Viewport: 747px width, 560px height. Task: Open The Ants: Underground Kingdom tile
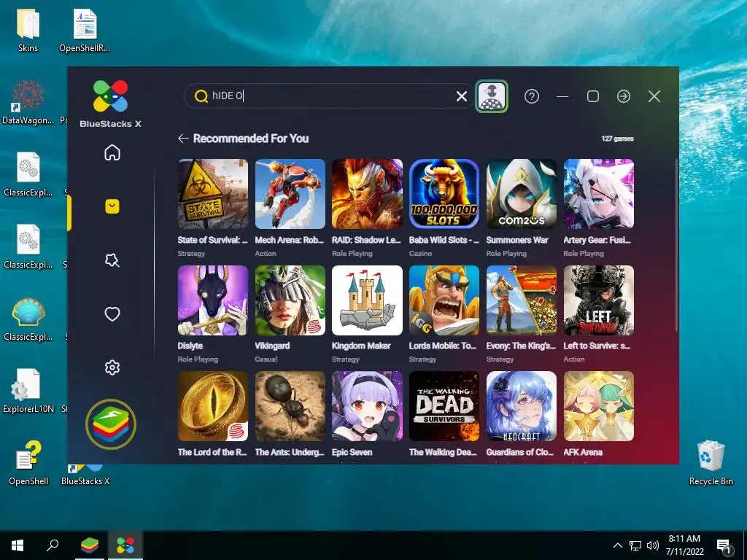coord(290,406)
